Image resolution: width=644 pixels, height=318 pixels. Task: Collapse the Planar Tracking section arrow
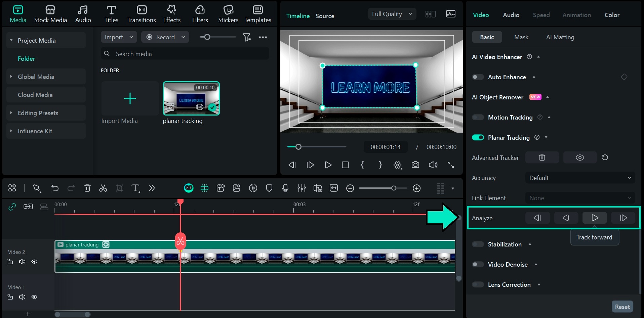pyautogui.click(x=546, y=137)
